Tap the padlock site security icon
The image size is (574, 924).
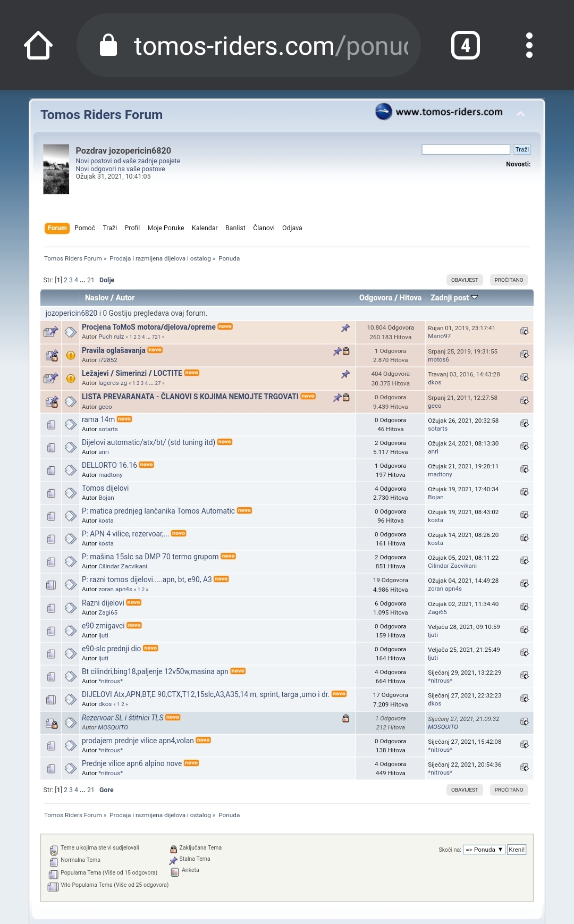108,45
